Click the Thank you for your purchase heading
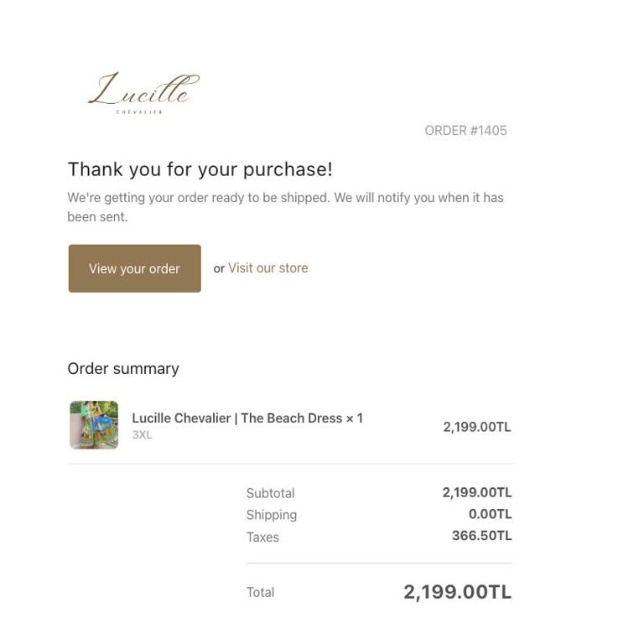Screen dimensions: 644x644 (200, 169)
